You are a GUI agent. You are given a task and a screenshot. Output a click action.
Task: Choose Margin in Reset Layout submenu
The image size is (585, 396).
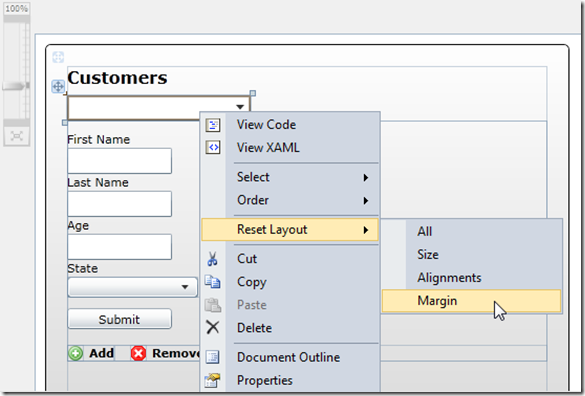pos(472,301)
